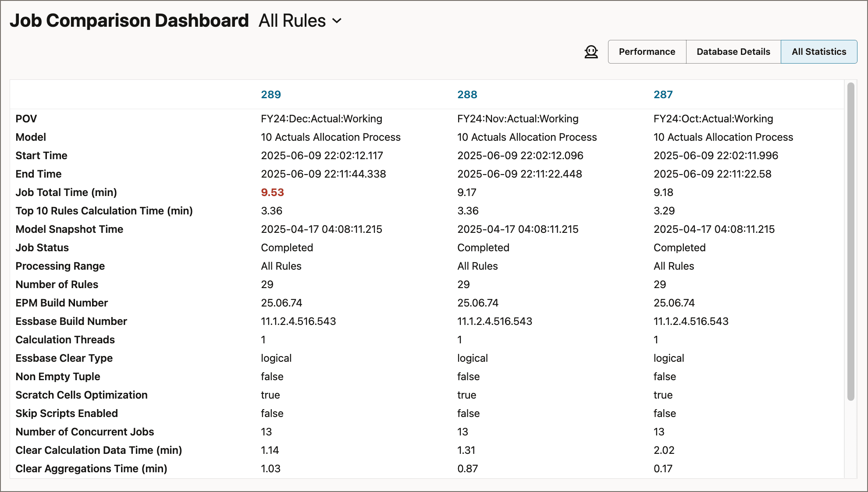Click the All Rules heading text
The image size is (868, 492).
tap(292, 21)
